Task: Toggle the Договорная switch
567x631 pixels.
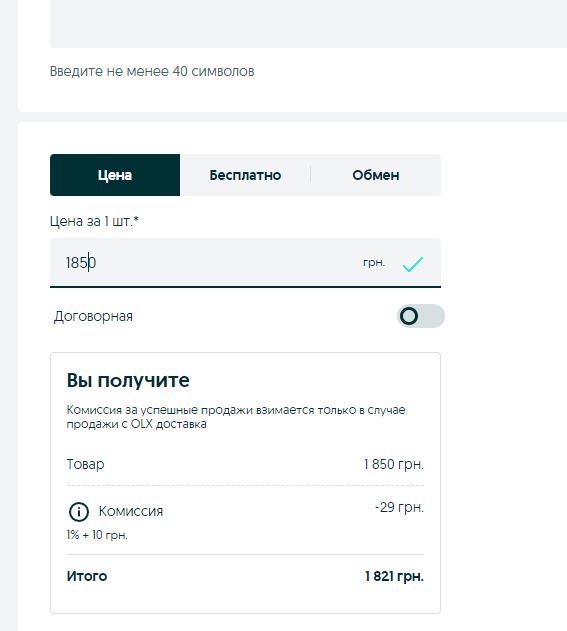Action: point(421,316)
